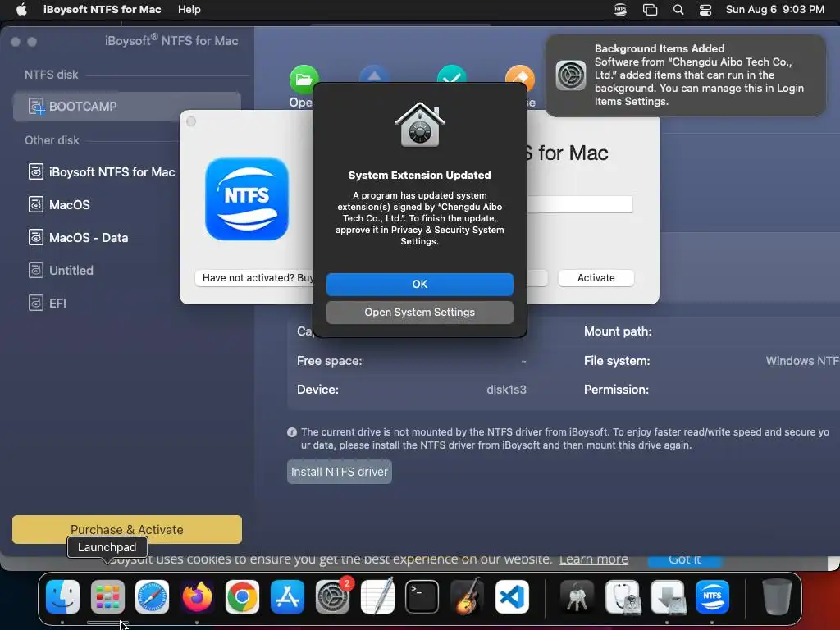Image resolution: width=840 pixels, height=630 pixels.
Task: Select the EFI disk
Action: [x=48, y=304]
